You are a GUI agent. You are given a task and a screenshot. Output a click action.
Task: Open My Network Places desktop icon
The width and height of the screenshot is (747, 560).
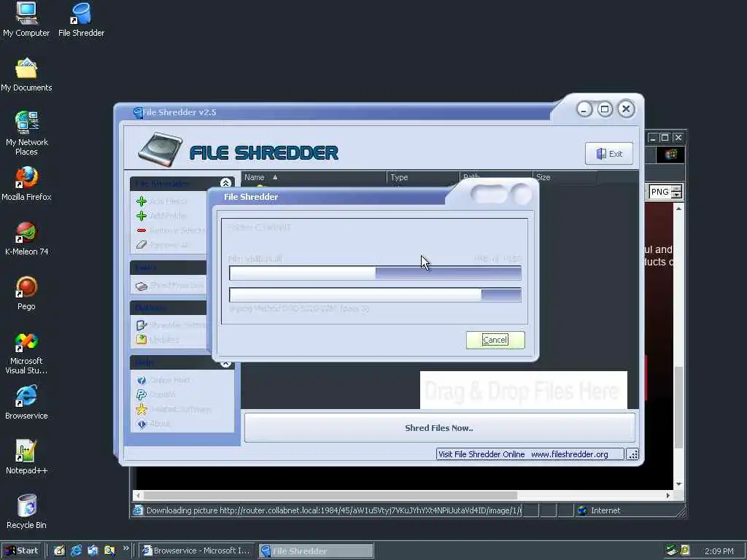pos(27,133)
